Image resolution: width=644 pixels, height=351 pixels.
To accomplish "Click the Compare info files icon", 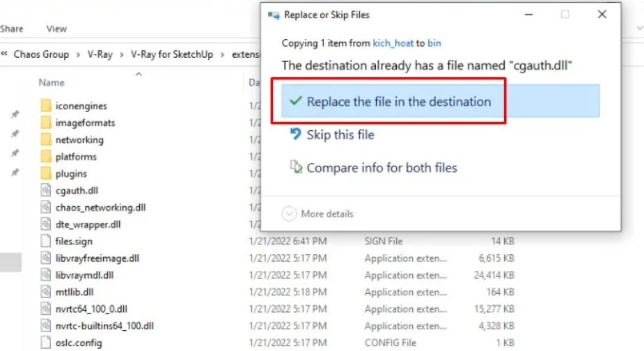I will (x=295, y=167).
